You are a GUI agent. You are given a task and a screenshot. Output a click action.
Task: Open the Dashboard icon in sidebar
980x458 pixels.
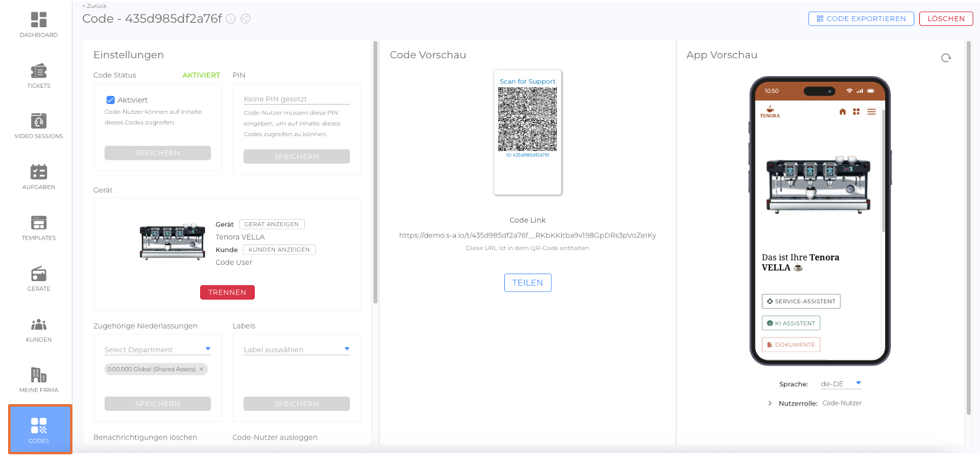(38, 20)
